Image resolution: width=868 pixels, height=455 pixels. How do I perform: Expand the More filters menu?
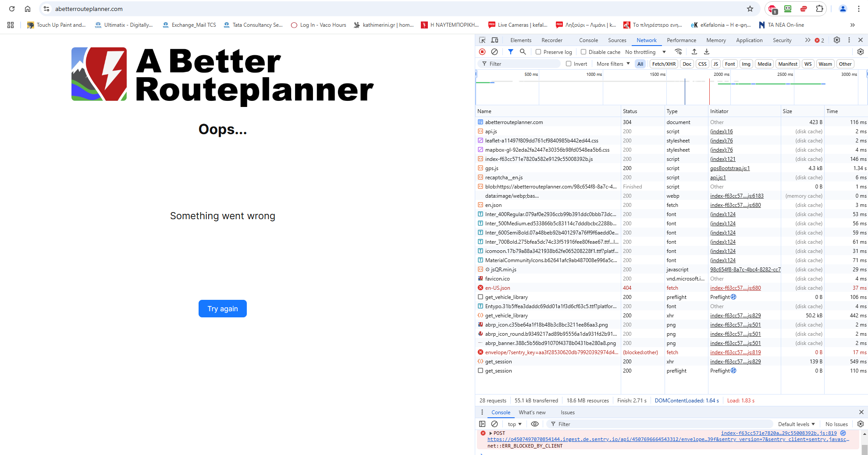click(613, 64)
